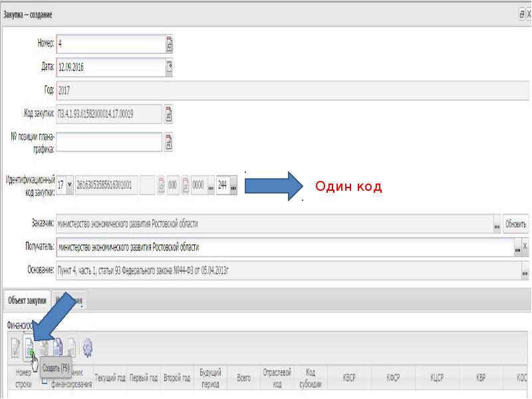Expand the year dropdown showing 17

(70, 185)
